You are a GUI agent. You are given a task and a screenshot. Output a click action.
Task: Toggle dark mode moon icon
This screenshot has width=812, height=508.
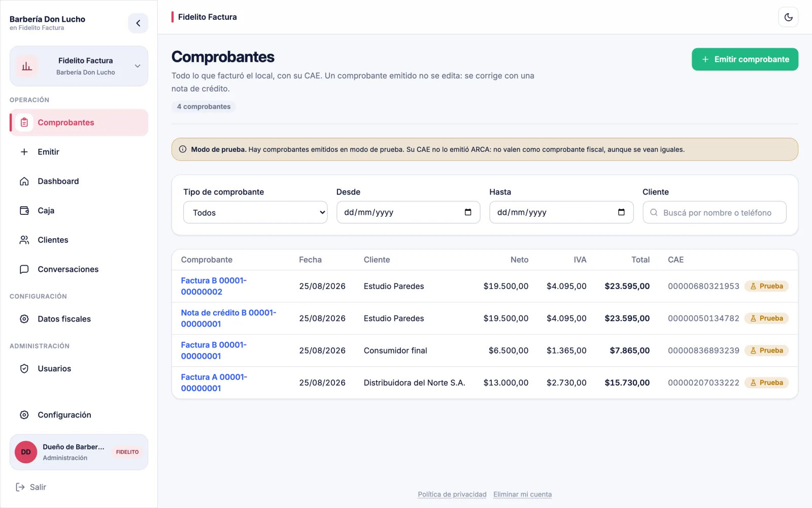788,17
